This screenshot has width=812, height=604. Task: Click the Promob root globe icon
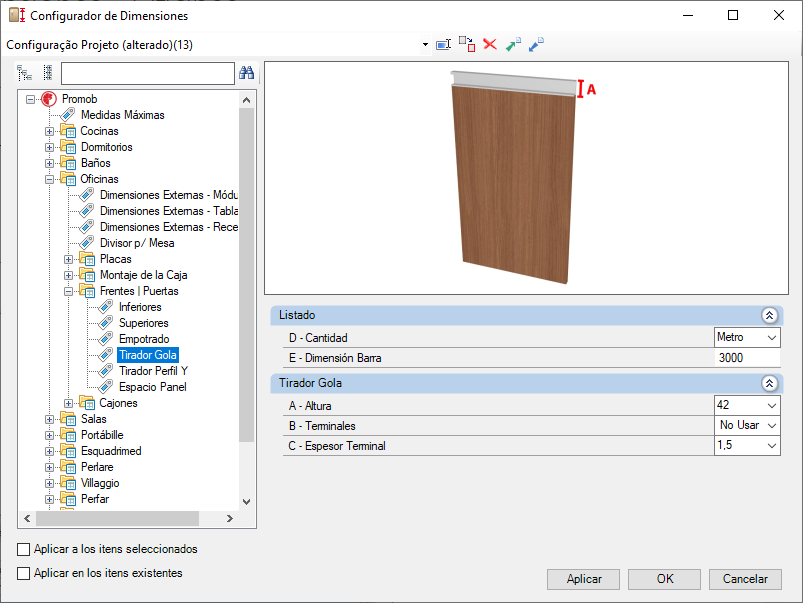click(x=49, y=98)
